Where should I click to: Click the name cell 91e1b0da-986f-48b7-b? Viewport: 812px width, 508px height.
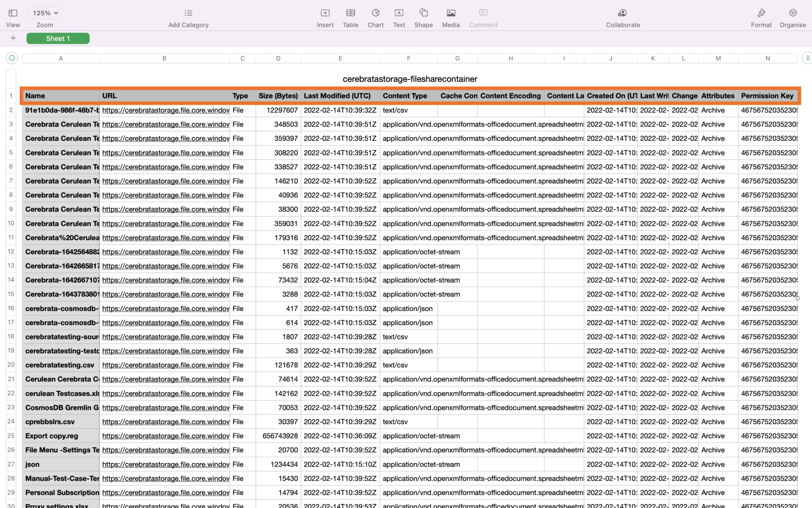pyautogui.click(x=61, y=110)
